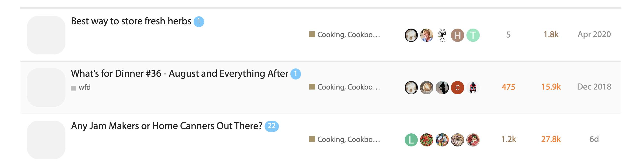Click the thumbnail placeholder for herbs topic
Viewport: 644px width, 163px height.
pos(46,35)
